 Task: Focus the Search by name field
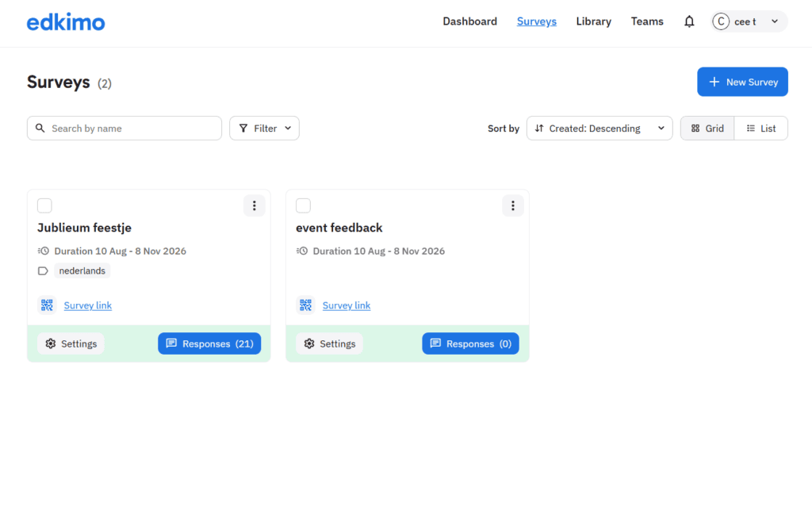(124, 128)
